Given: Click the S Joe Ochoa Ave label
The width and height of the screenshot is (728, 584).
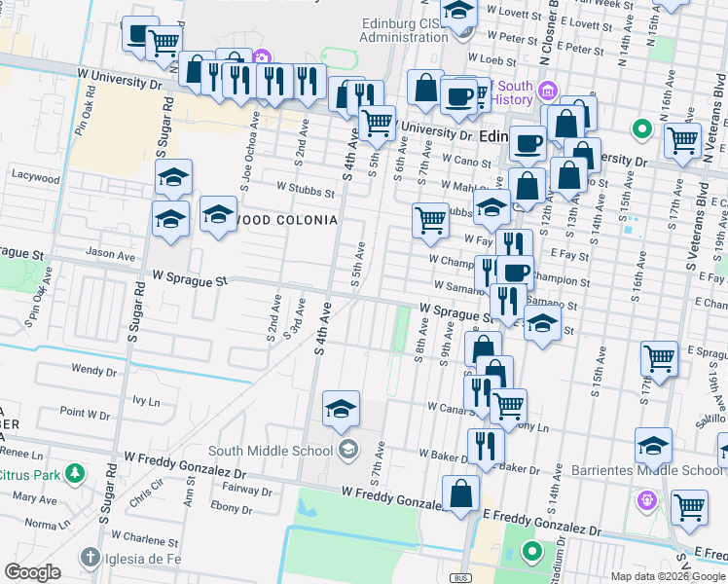Looking at the screenshot, I should (248, 151).
